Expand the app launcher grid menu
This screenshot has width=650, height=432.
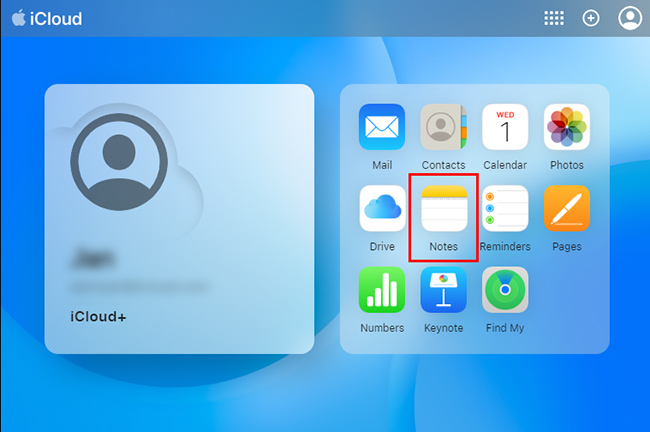point(553,18)
